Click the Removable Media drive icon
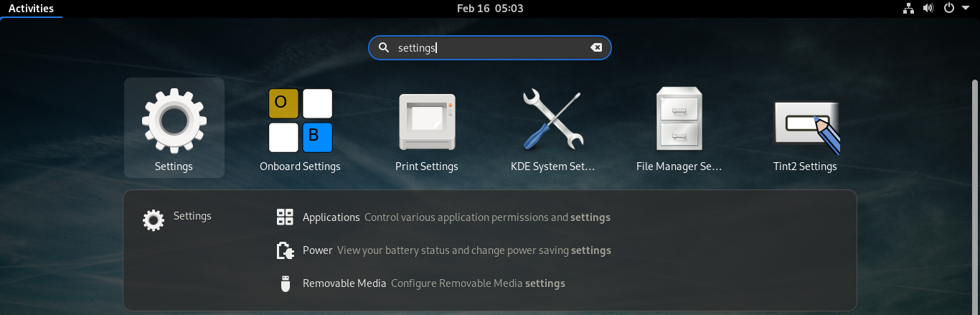 point(285,283)
